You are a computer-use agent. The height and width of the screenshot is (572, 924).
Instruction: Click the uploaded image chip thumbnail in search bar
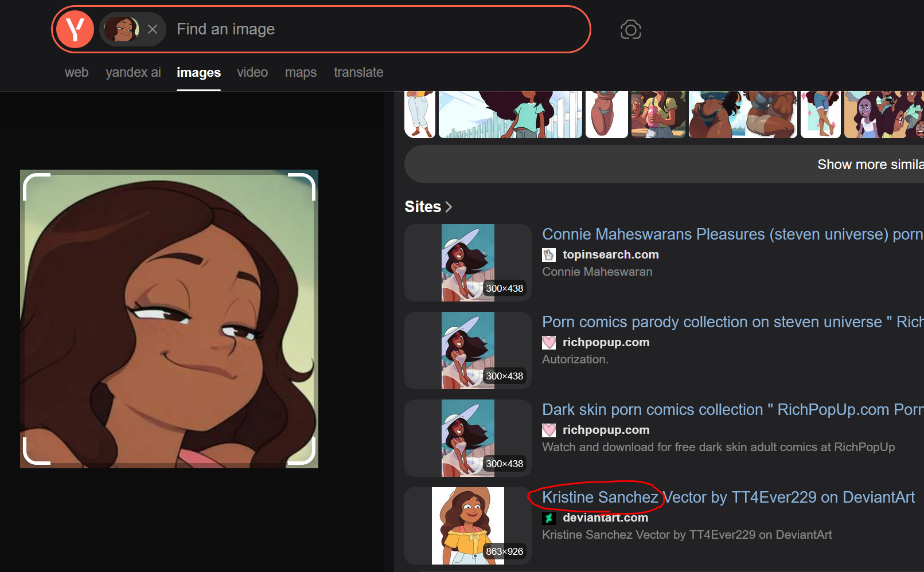[122, 29]
